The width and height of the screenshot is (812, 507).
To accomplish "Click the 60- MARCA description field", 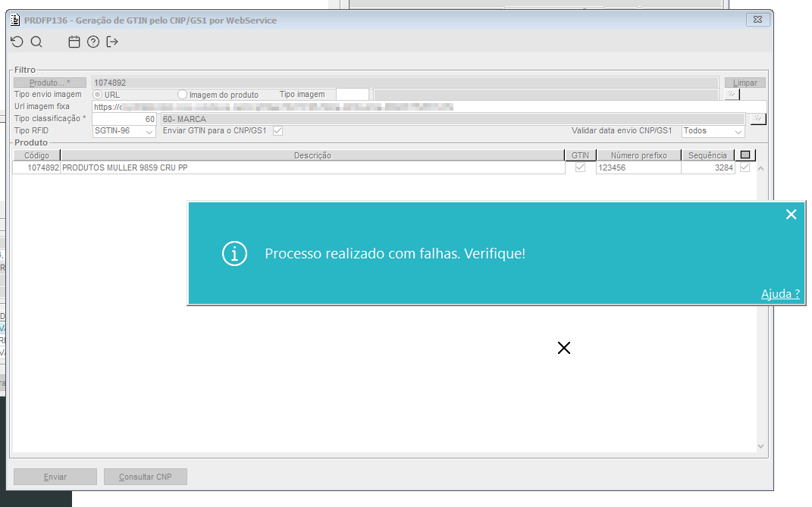I will point(453,119).
